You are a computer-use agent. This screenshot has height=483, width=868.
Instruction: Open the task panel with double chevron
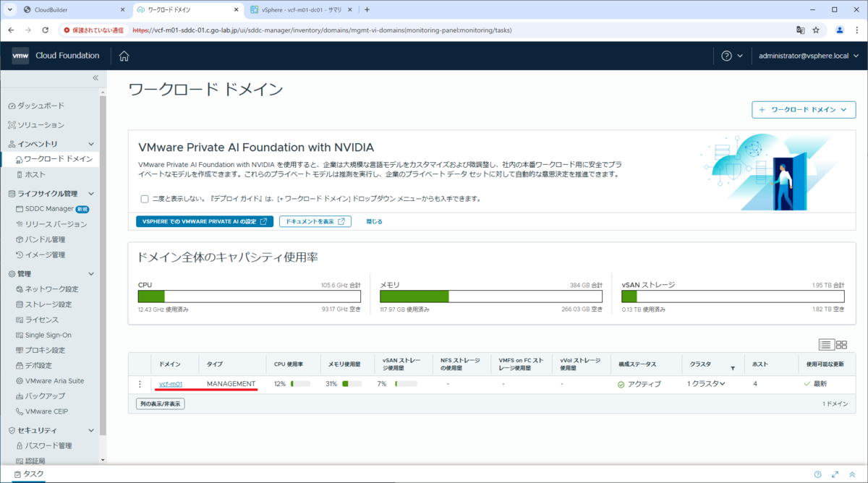coord(852,474)
